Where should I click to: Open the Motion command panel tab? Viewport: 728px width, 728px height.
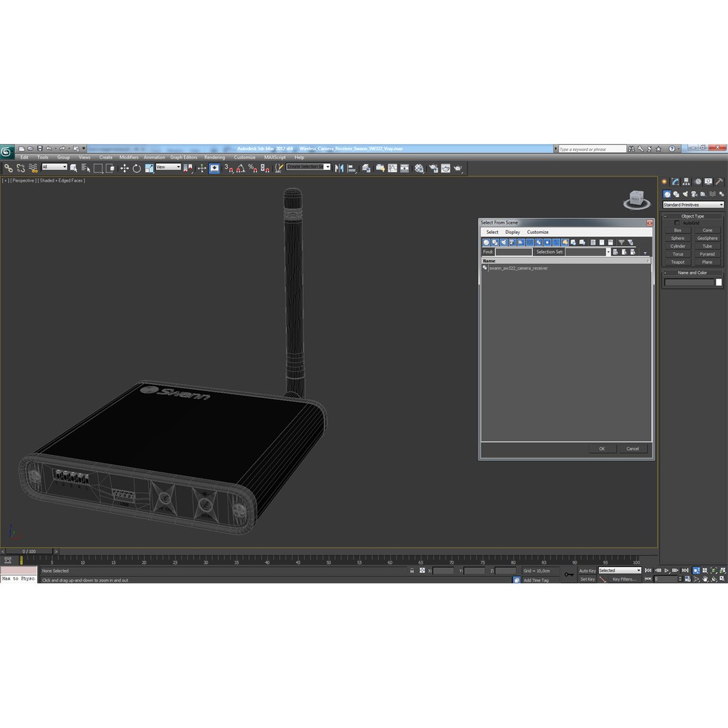(698, 181)
